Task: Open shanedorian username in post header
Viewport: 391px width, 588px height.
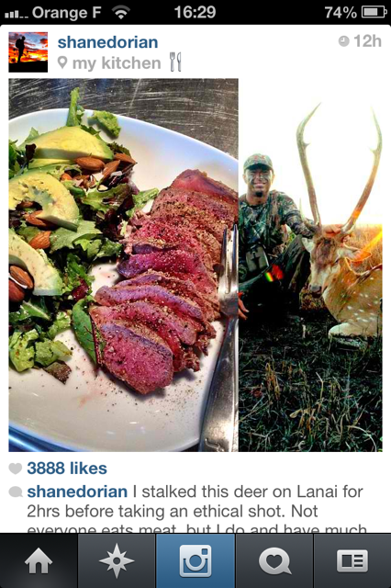Action: coord(107,42)
